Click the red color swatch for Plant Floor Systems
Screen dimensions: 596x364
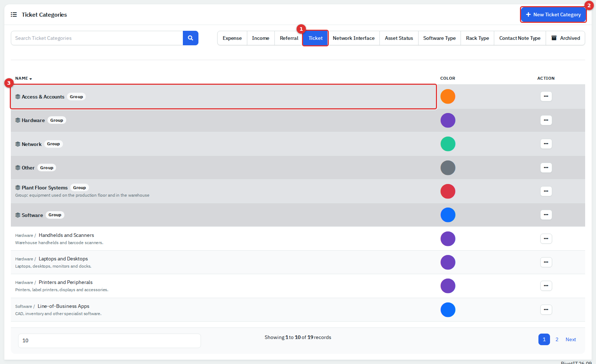pyautogui.click(x=448, y=191)
